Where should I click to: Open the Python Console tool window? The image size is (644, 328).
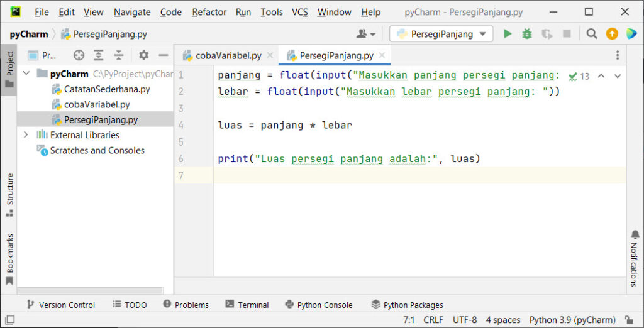click(319, 305)
